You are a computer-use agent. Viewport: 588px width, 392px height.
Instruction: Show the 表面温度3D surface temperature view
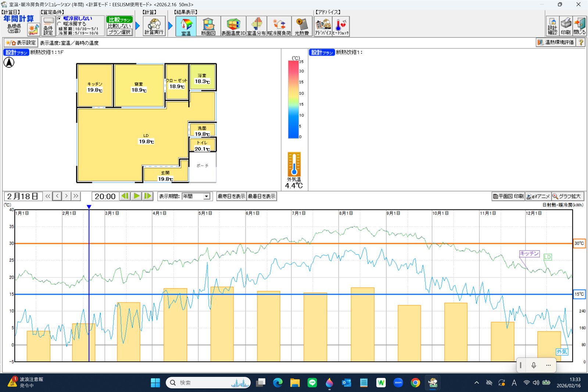pos(233,26)
